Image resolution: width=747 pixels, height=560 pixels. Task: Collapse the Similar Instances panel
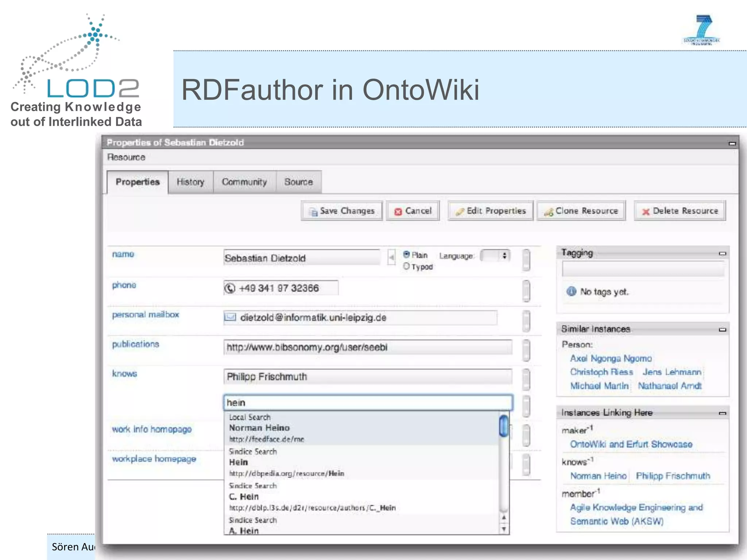pyautogui.click(x=723, y=330)
